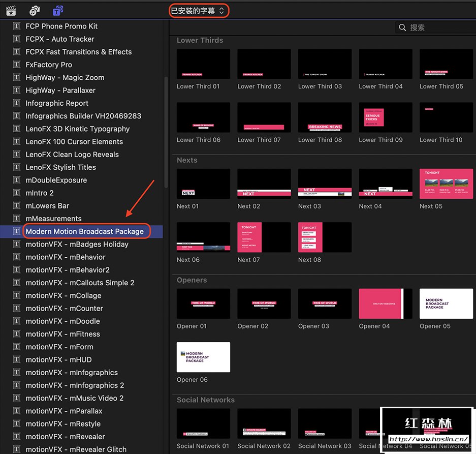This screenshot has height=454, width=476.
Task: Select FCP Phone Promo Kit category
Action: click(81, 26)
